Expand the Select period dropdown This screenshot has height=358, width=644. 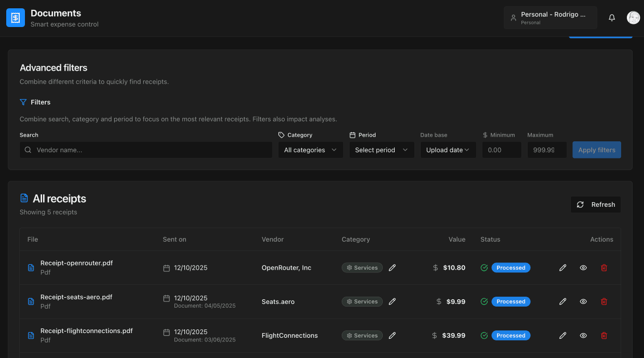[x=381, y=150]
